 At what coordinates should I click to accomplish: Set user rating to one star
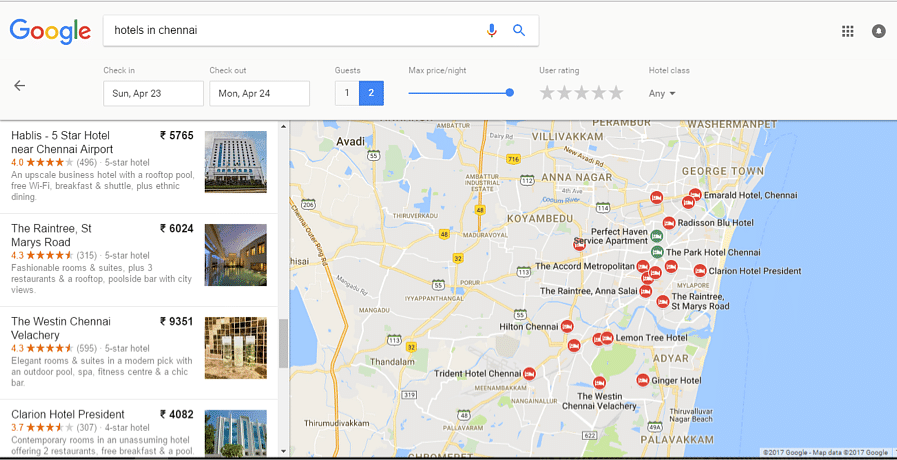coord(547,93)
